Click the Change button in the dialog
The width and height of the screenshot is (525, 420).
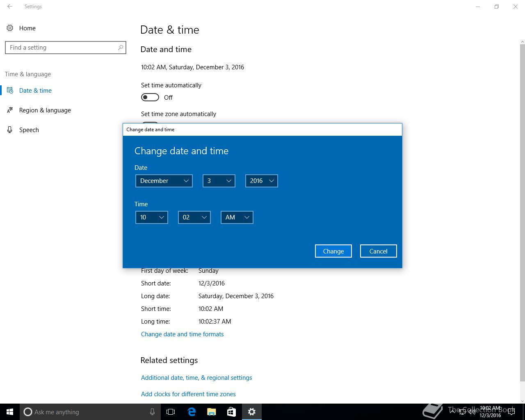[333, 251]
